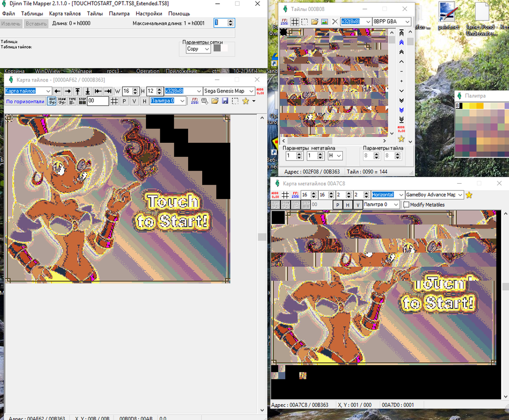Image resolution: width=509 pixels, height=420 pixels.
Task: Open the 'Настройки' menu
Action: click(149, 14)
